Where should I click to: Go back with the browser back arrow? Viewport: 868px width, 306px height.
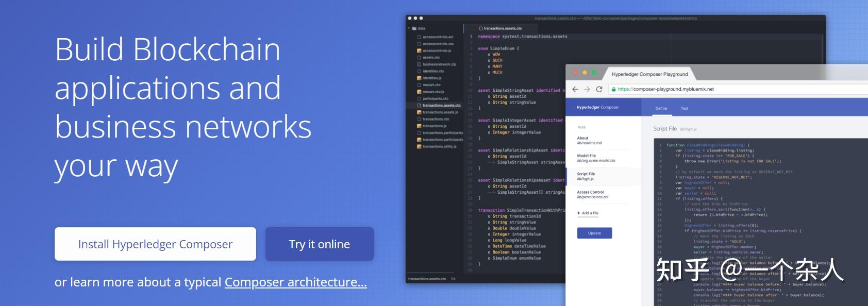575,89
